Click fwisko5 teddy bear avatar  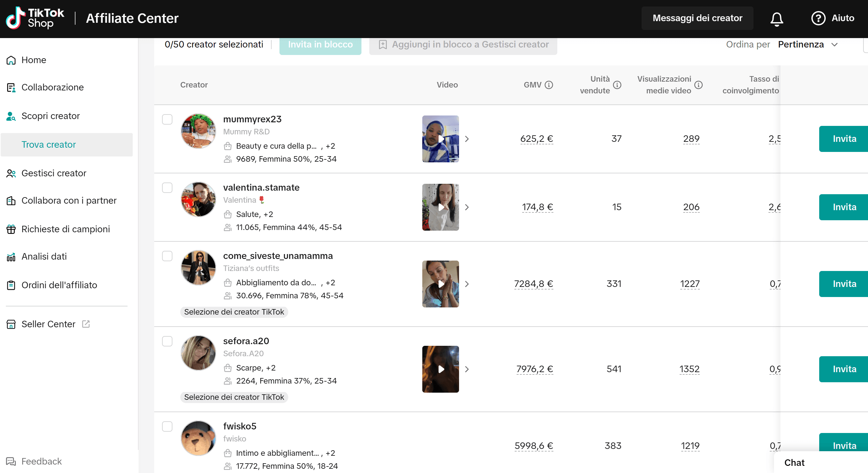point(198,438)
